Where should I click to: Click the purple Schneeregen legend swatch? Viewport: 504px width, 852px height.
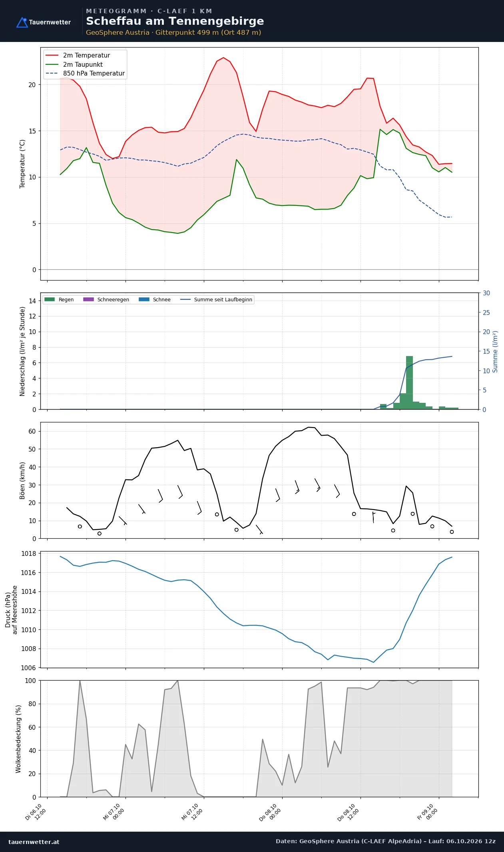pos(88,299)
